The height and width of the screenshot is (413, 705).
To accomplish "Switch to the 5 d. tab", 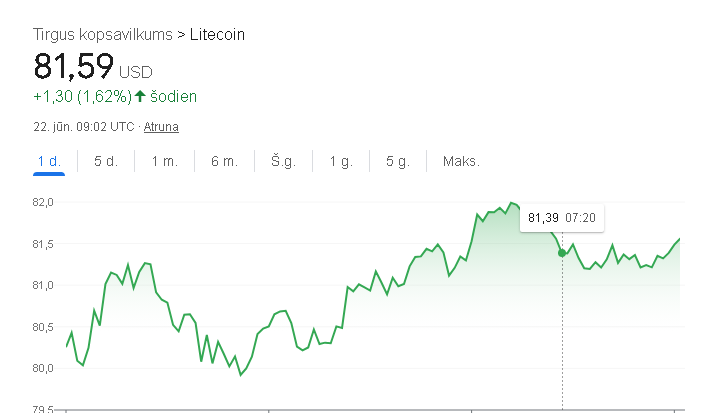I will click(x=106, y=161).
